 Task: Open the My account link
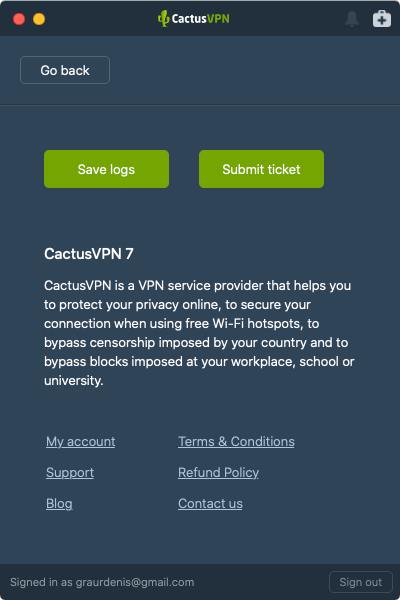[x=80, y=442]
